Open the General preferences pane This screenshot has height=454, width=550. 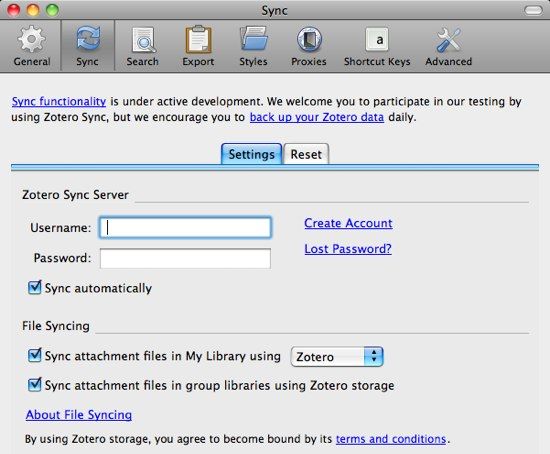tap(32, 46)
